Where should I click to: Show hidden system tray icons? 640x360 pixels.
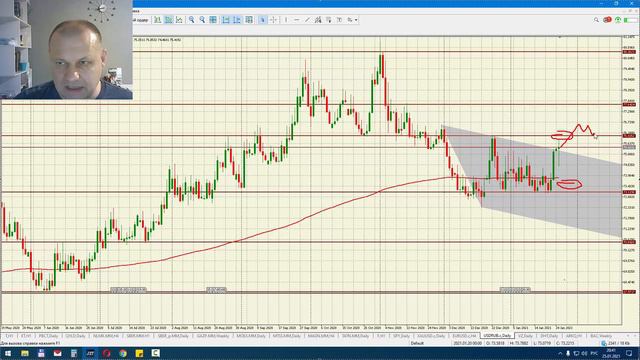point(560,353)
